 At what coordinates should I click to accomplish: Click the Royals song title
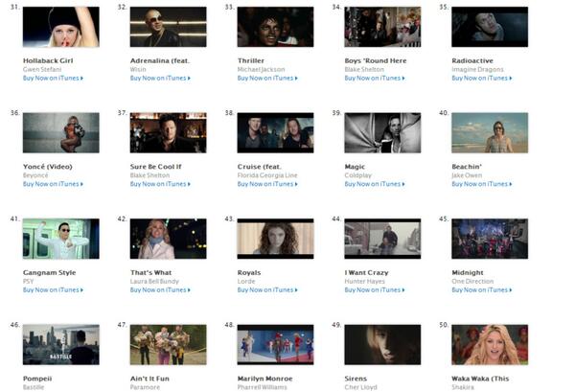(x=249, y=273)
